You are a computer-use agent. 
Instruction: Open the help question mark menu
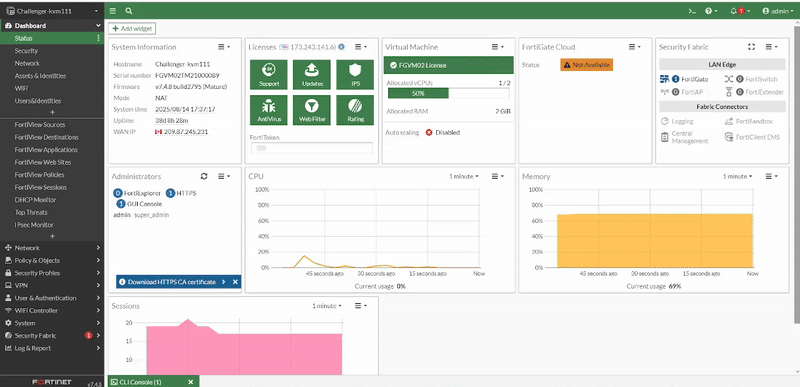coord(711,11)
